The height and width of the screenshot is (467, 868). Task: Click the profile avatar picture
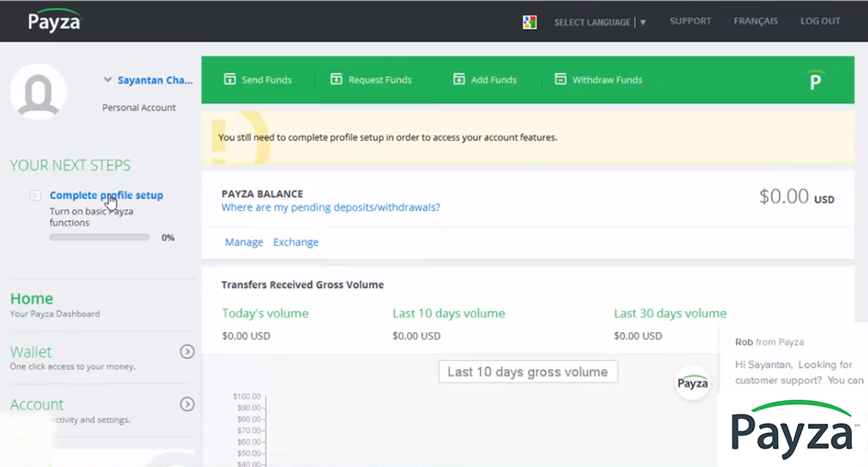tap(38, 92)
